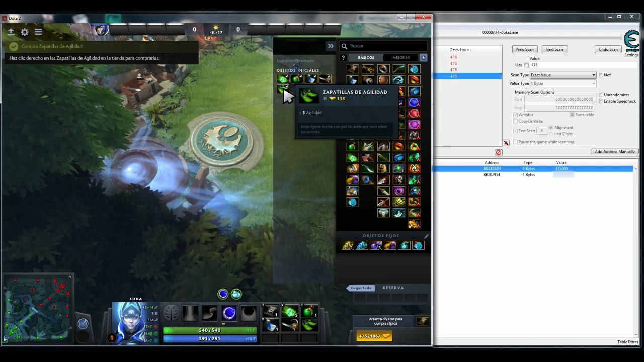Open the hamburger menu in Dota 2

coord(38,32)
